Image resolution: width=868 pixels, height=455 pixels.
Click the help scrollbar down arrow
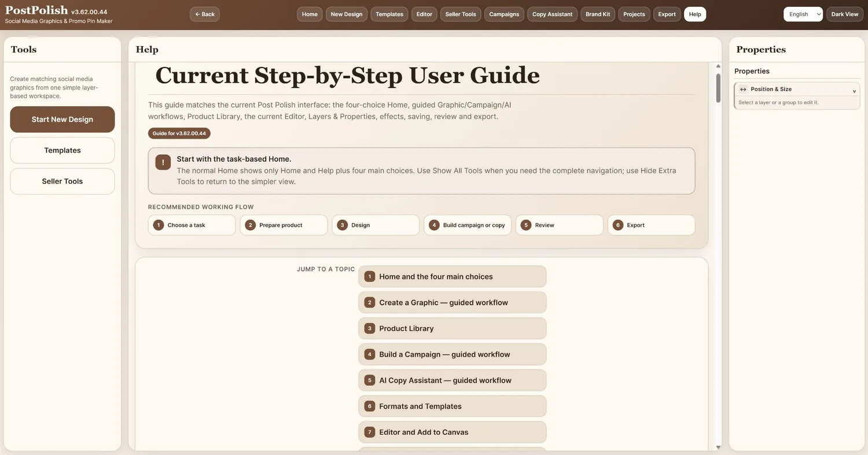(718, 447)
